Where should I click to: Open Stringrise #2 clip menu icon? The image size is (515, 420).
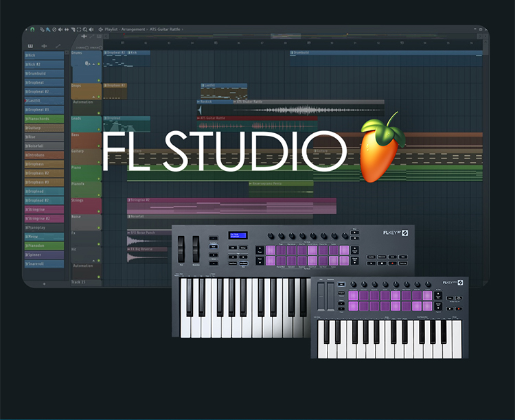[x=129, y=200]
